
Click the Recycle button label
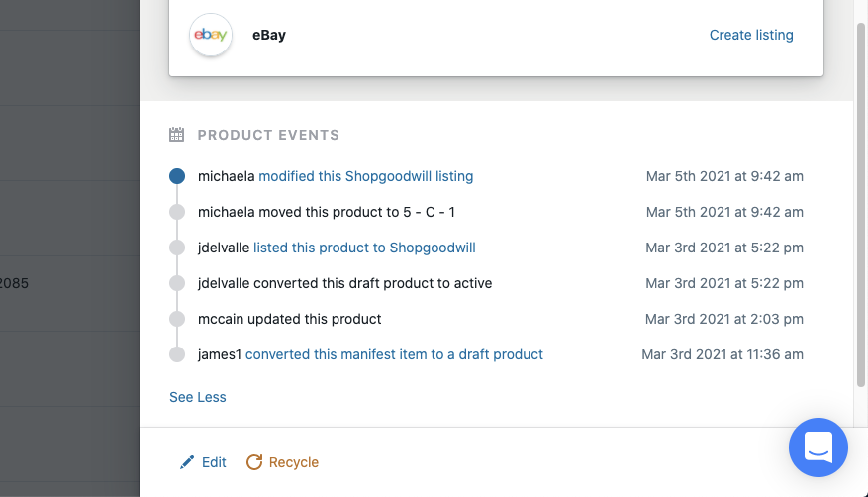(293, 462)
